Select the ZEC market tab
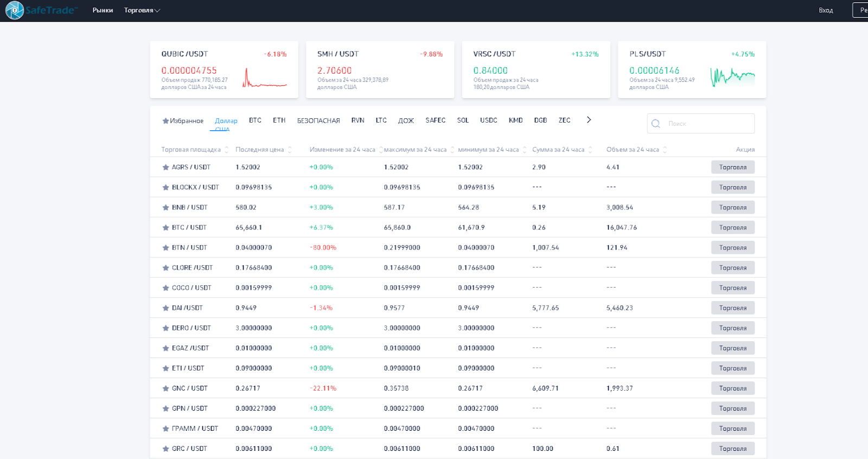This screenshot has height=459, width=868. pos(564,120)
